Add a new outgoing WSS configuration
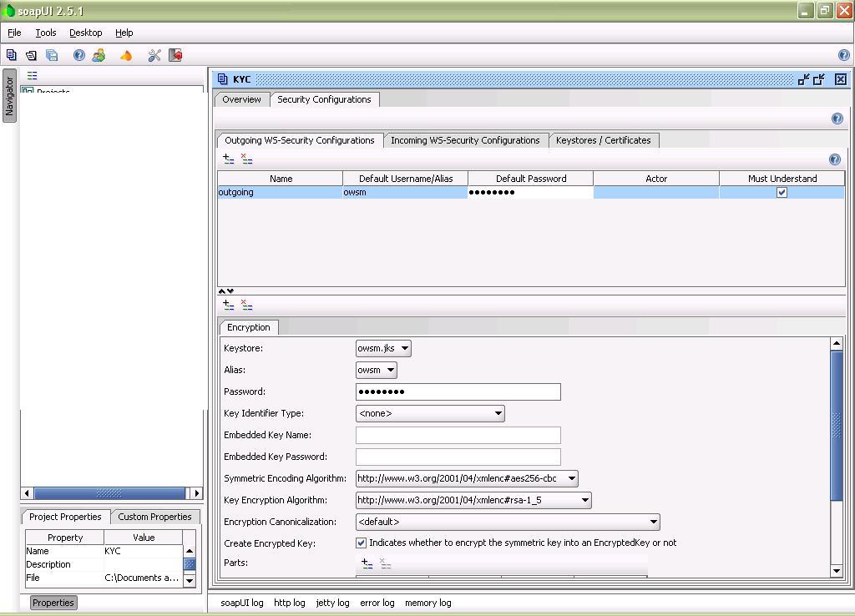855x616 pixels. pyautogui.click(x=228, y=159)
